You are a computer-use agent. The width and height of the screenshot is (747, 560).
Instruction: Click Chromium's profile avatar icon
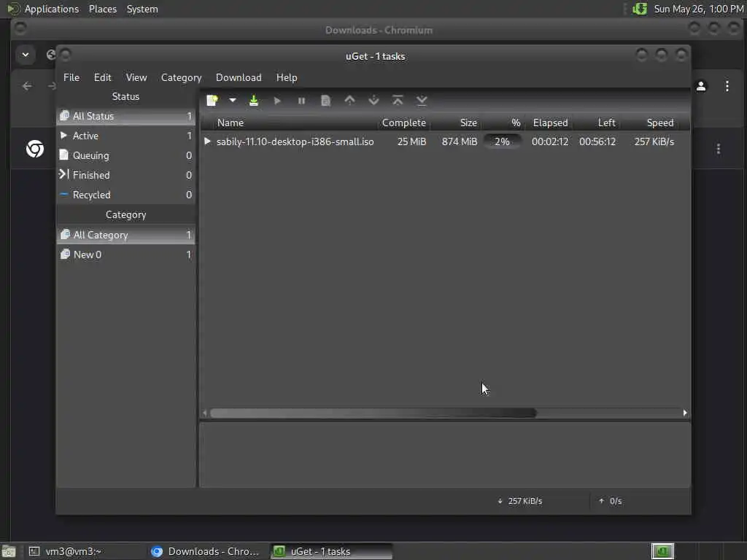pyautogui.click(x=701, y=86)
